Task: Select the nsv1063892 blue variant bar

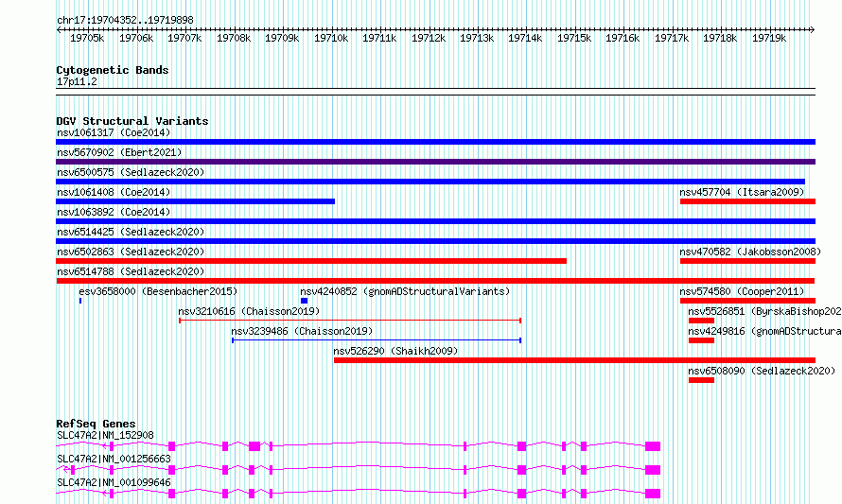Action: [x=435, y=221]
